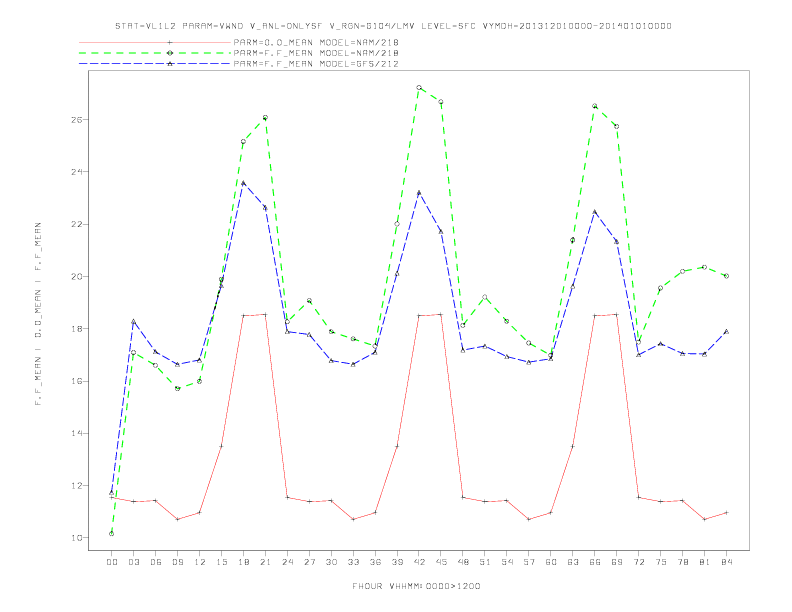Click x-axis tick label 60
This screenshot has width=792, height=612.
551,562
